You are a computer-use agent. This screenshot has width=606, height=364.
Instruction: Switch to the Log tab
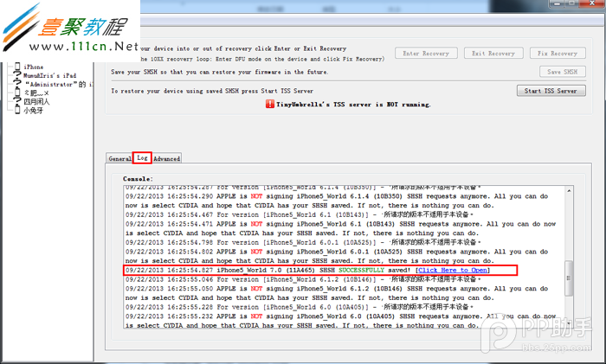[x=142, y=158]
